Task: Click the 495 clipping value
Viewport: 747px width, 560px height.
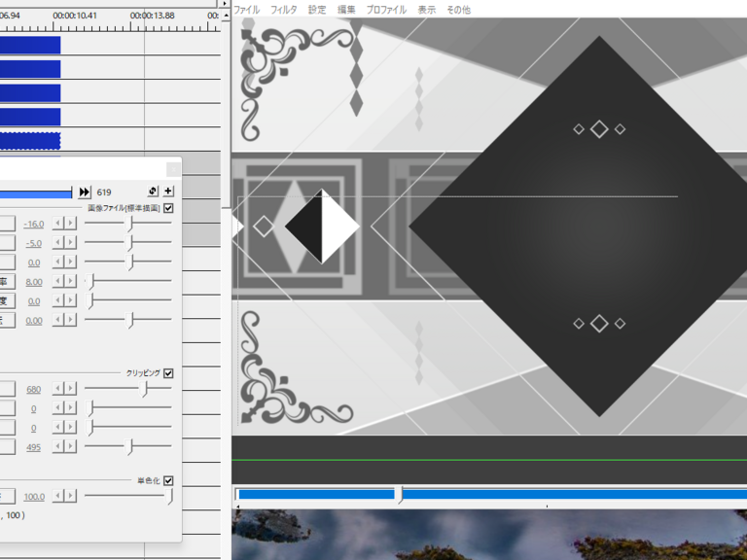Action: (x=34, y=447)
